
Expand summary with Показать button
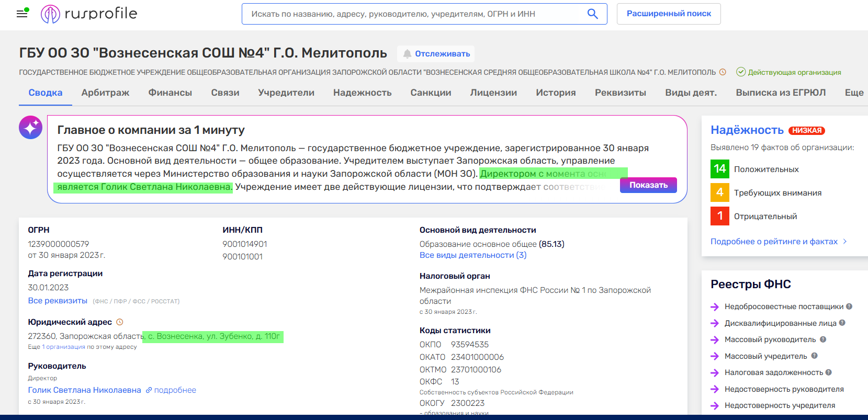(648, 185)
